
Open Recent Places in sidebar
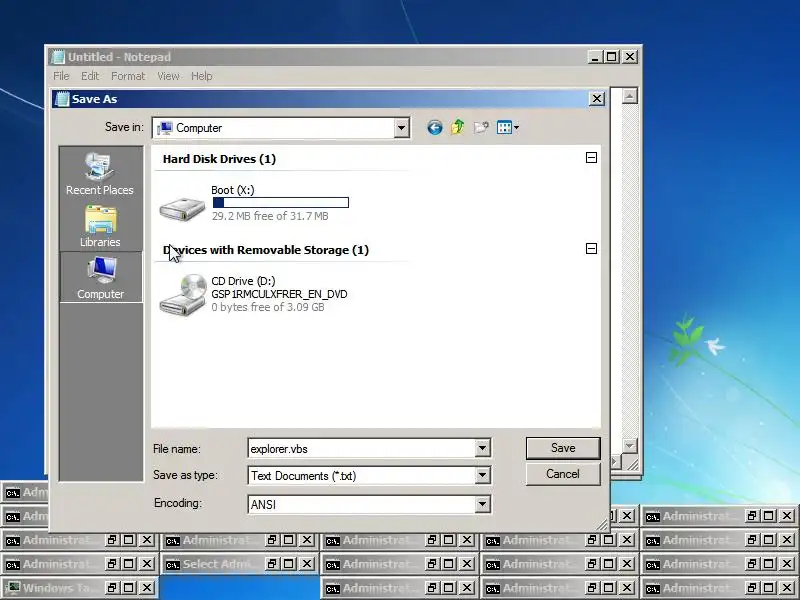pyautogui.click(x=100, y=173)
